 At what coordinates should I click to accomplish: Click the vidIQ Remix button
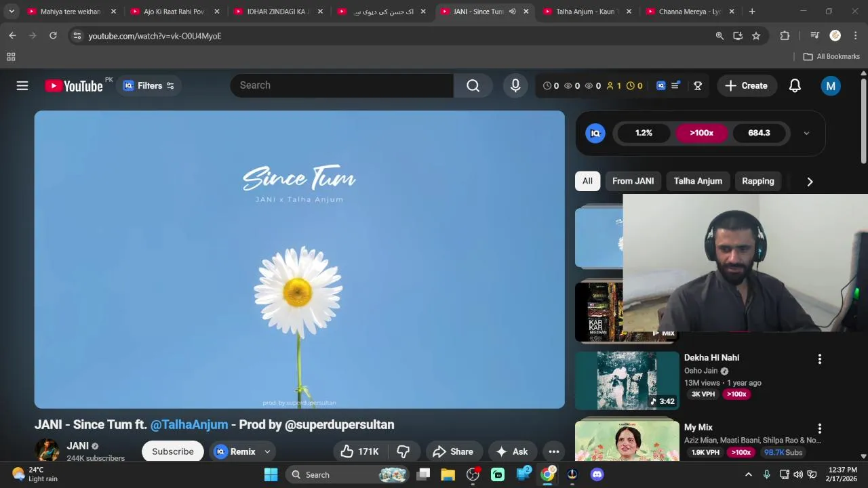point(235,451)
